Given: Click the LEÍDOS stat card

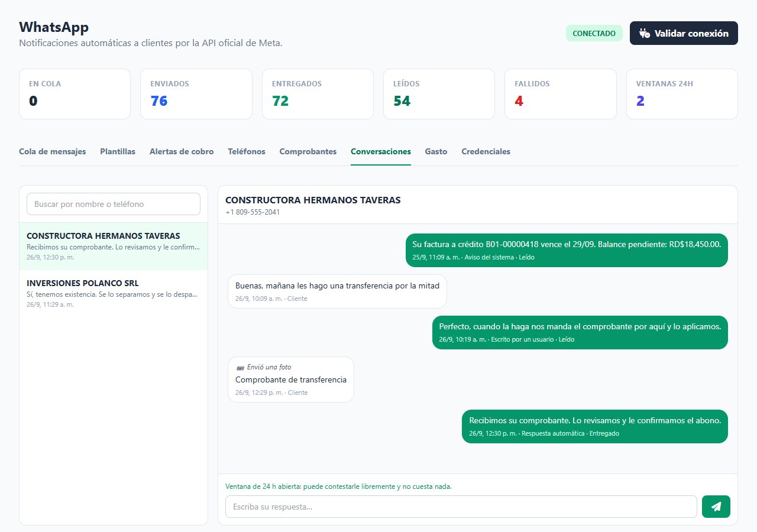Looking at the screenshot, I should (439, 94).
